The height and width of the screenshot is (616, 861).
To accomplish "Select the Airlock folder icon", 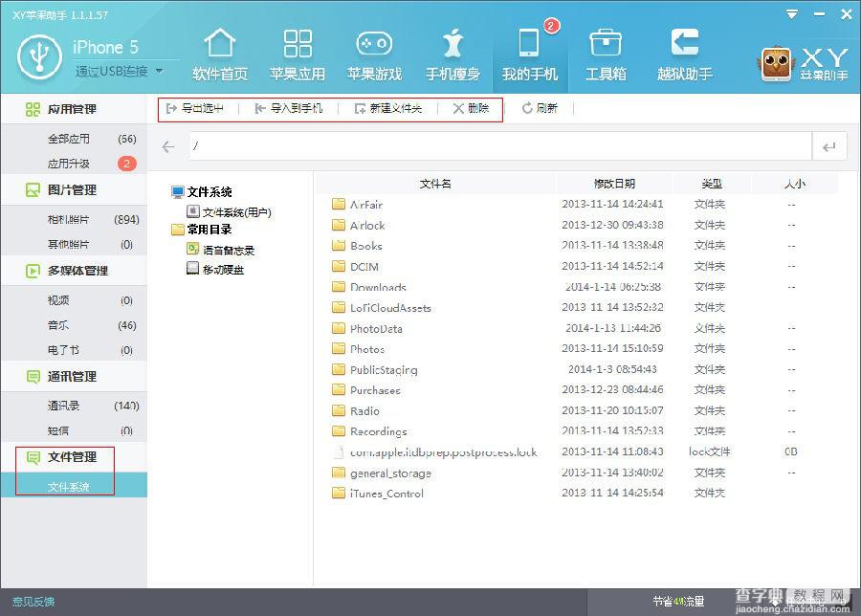I will [x=339, y=225].
